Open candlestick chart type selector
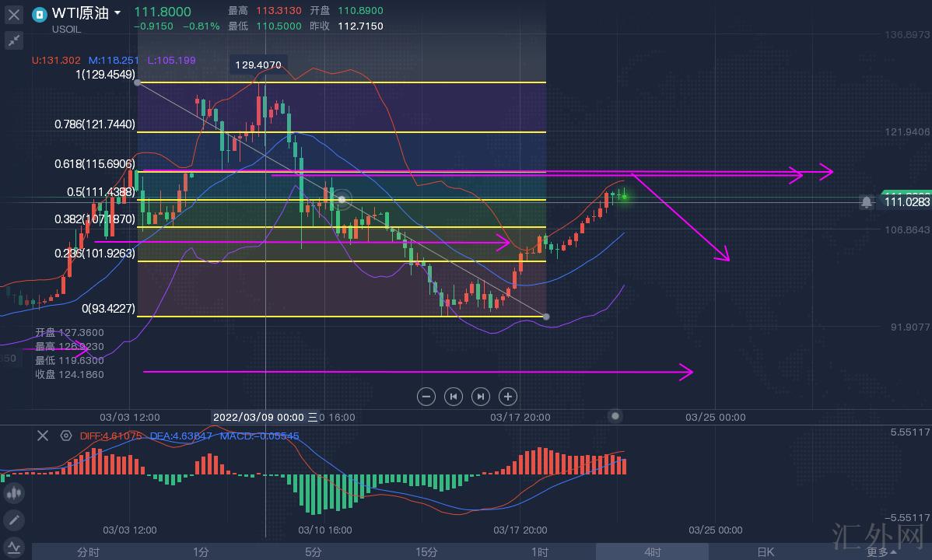 [x=13, y=492]
